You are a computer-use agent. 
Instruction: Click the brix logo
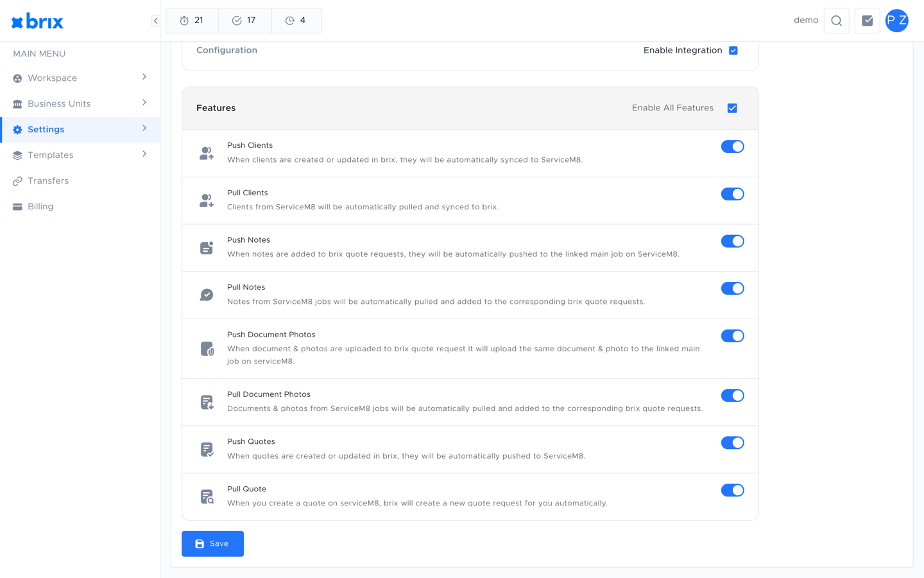[37, 21]
